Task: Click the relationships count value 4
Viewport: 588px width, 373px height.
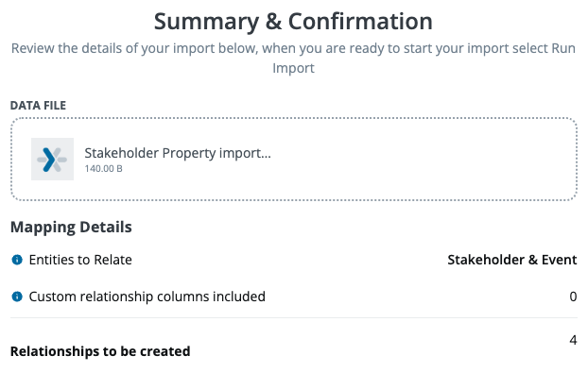Action: pos(573,340)
